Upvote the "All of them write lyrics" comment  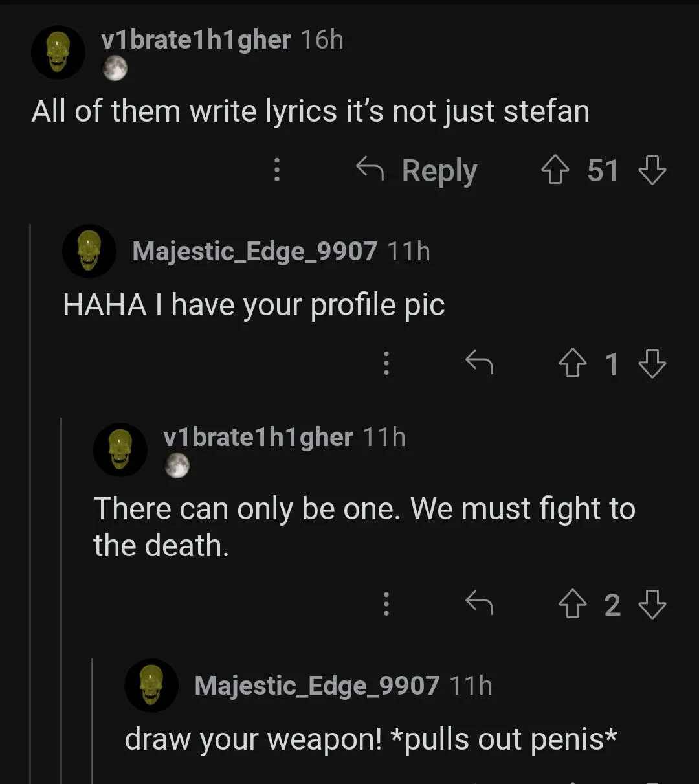(x=555, y=171)
